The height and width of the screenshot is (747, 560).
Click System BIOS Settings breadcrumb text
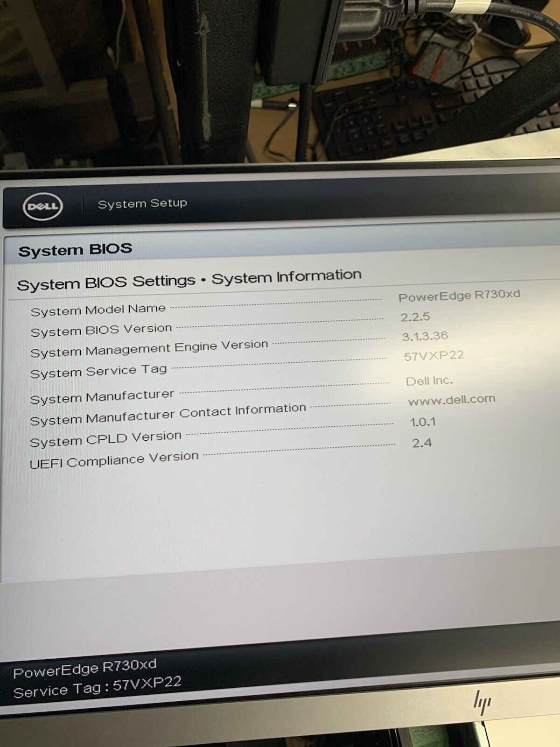point(106,282)
